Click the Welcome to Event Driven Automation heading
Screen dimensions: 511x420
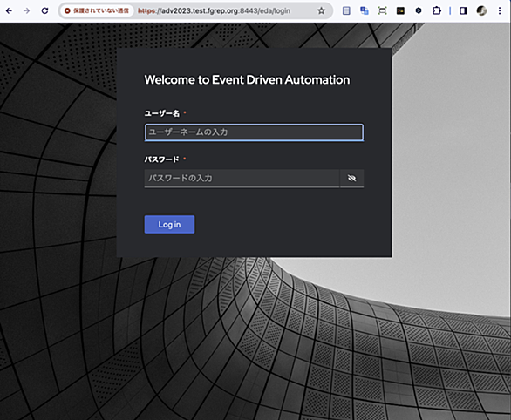pos(247,80)
